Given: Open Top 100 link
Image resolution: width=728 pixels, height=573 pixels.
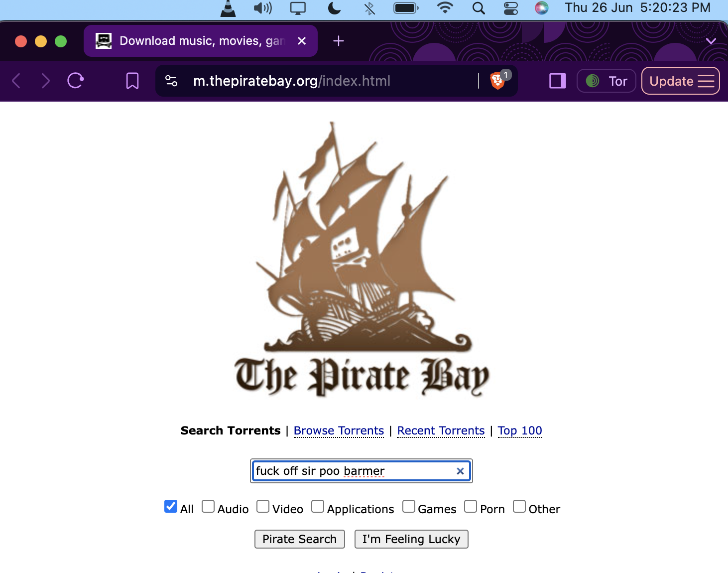Looking at the screenshot, I should pos(520,430).
